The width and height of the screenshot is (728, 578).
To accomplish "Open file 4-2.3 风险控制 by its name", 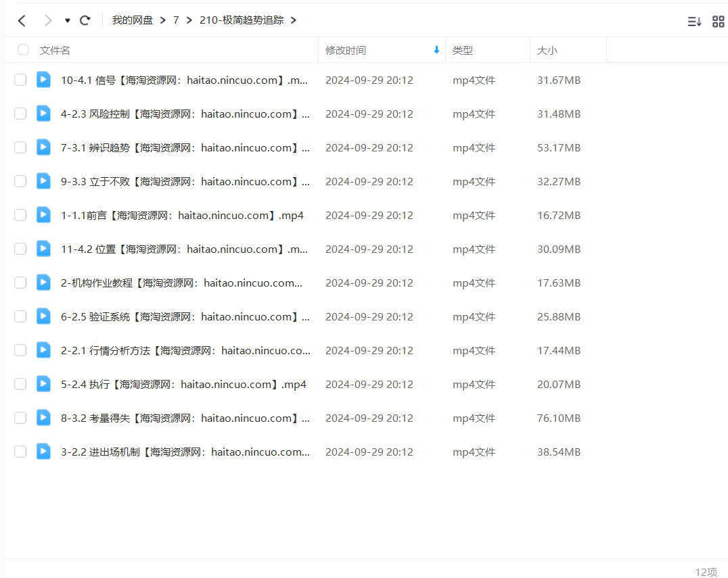I will (x=185, y=114).
